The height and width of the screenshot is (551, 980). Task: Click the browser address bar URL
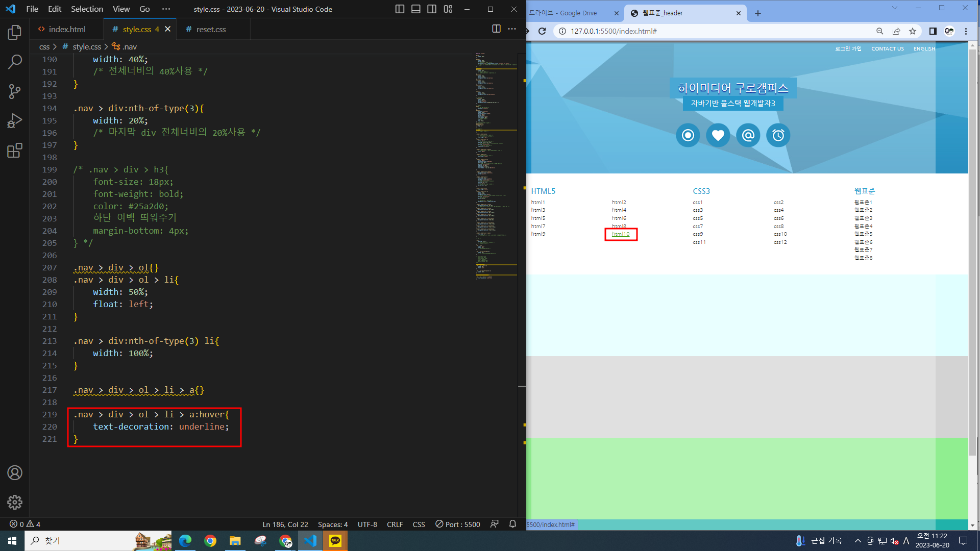point(614,31)
